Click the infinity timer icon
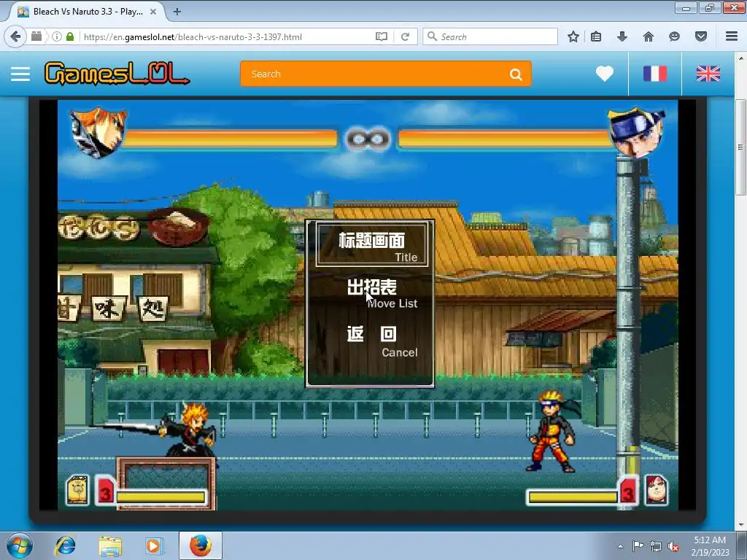The width and height of the screenshot is (747, 560). pos(368,139)
